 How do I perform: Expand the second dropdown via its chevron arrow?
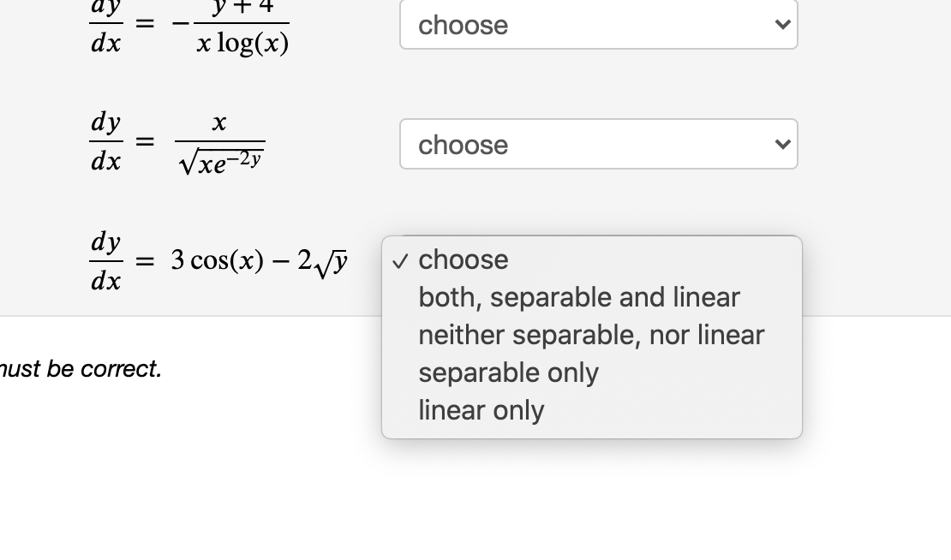point(781,144)
